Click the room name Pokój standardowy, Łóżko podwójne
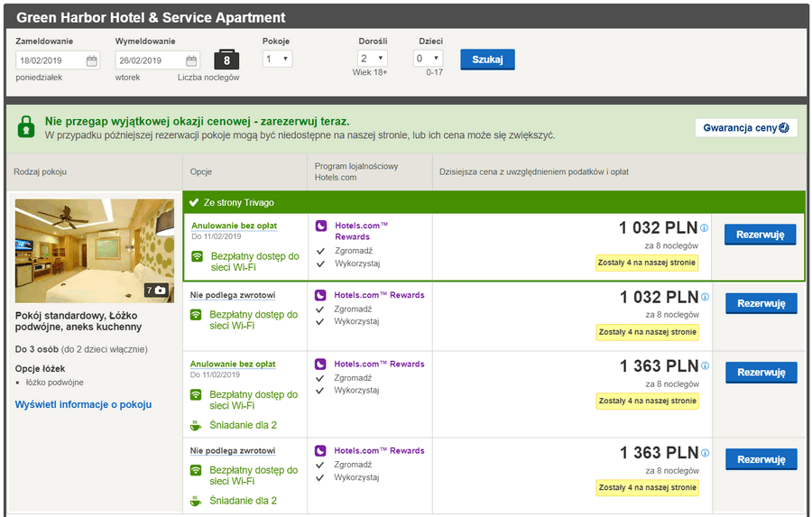Screen dimensions: 812x517 [78, 321]
